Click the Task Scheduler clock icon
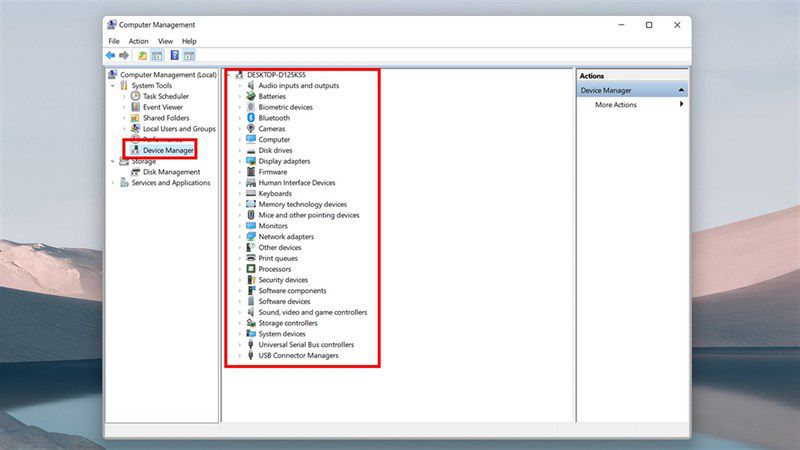The image size is (800, 450). point(135,96)
